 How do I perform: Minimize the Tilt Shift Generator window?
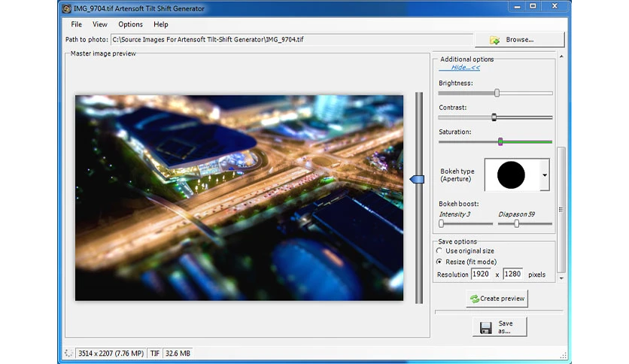[518, 6]
